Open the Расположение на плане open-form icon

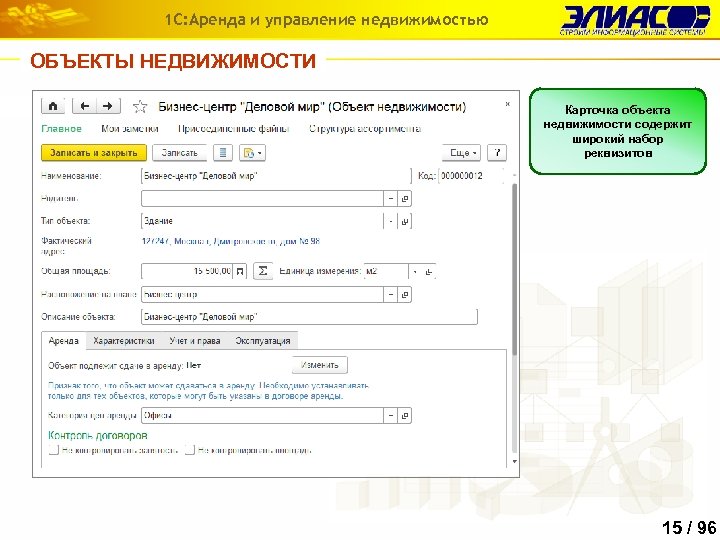[405, 294]
